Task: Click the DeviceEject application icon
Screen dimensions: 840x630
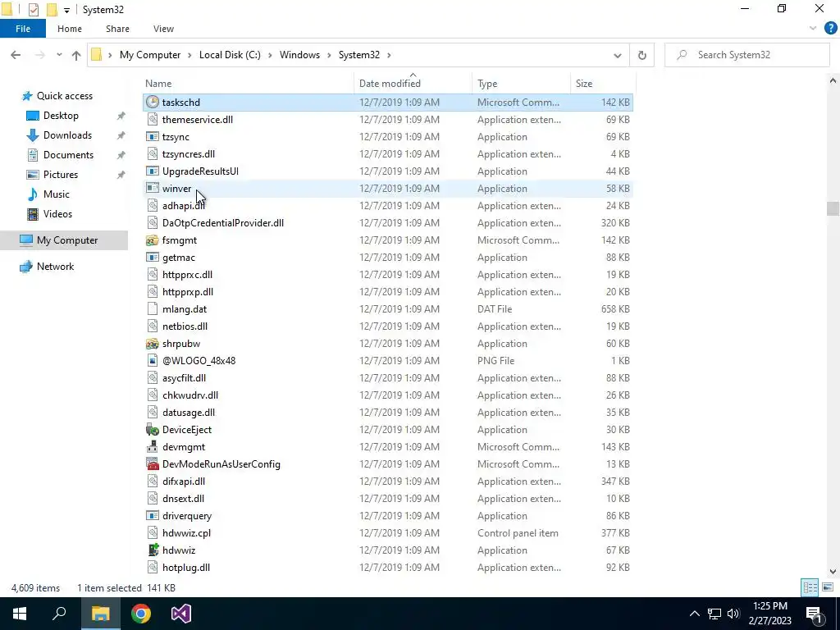Action: coord(153,430)
